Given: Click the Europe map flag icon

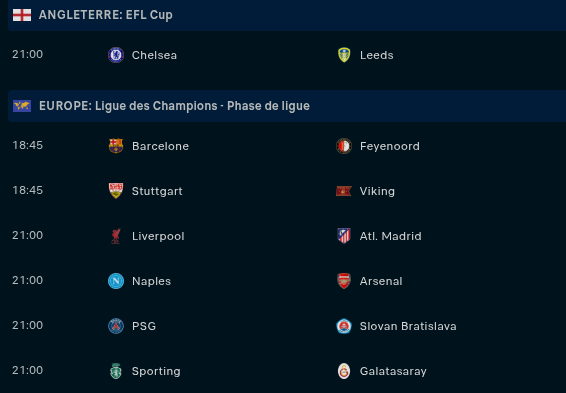Looking at the screenshot, I should 22,106.
